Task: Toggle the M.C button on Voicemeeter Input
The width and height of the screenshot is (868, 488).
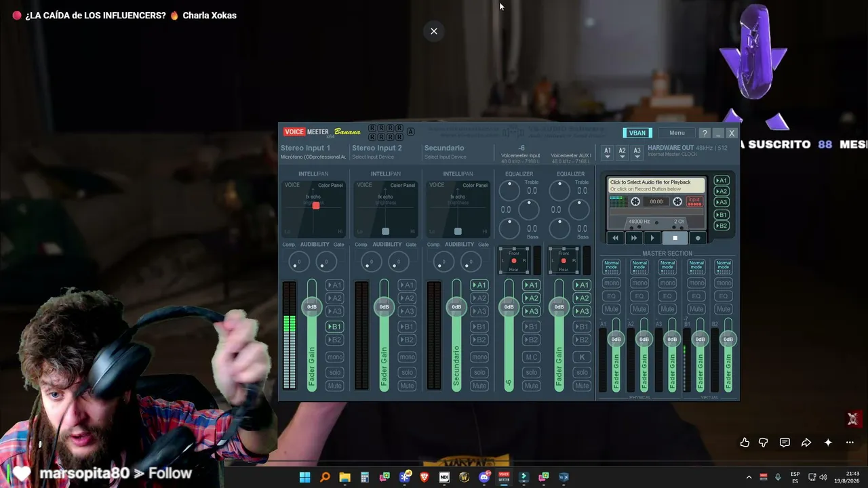Action: (531, 357)
